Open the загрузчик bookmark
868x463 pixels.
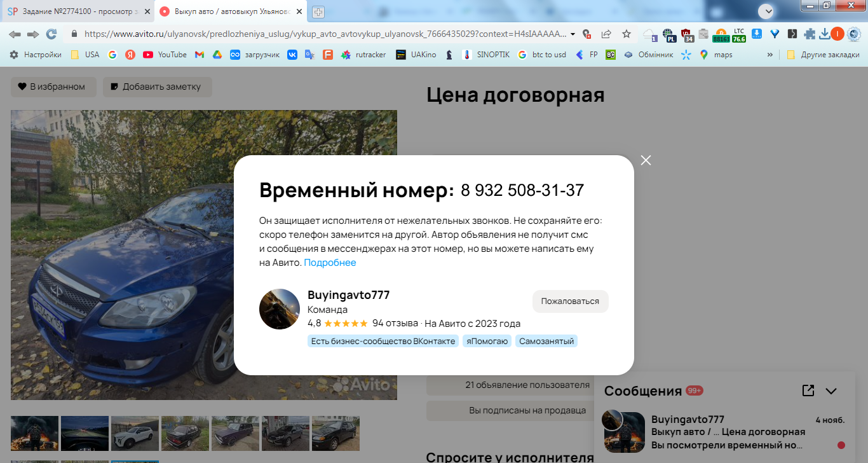point(255,55)
